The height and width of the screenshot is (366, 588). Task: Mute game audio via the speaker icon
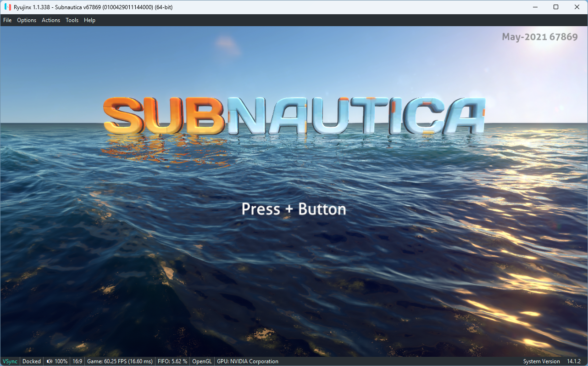click(x=49, y=361)
